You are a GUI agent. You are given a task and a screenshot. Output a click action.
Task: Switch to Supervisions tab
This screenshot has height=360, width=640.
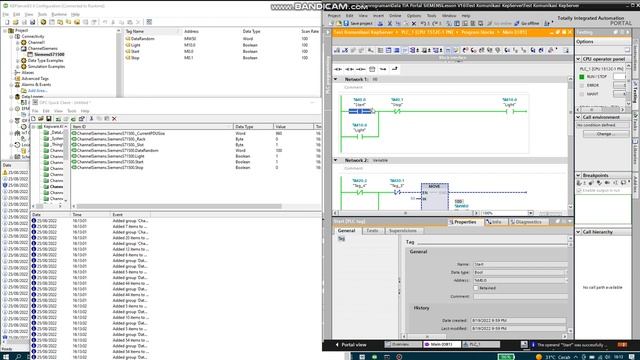403,231
